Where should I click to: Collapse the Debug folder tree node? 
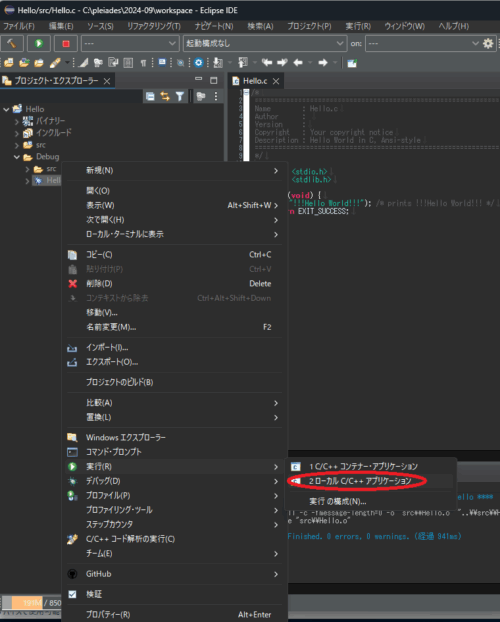click(x=17, y=157)
